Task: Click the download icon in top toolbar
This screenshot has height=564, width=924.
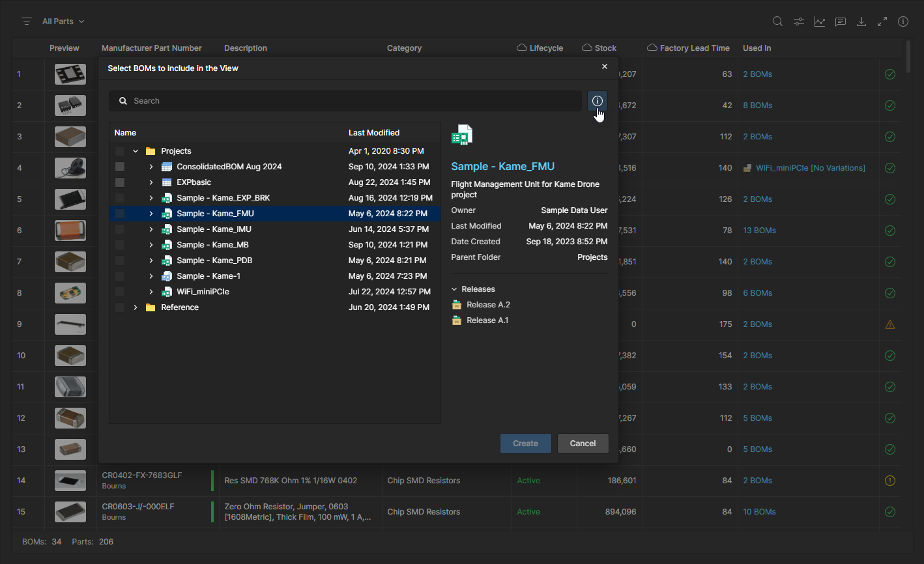Action: pos(861,21)
